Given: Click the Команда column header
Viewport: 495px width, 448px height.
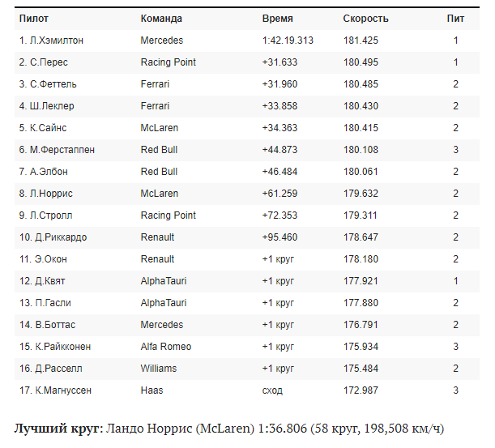Looking at the screenshot, I should pos(161,19).
